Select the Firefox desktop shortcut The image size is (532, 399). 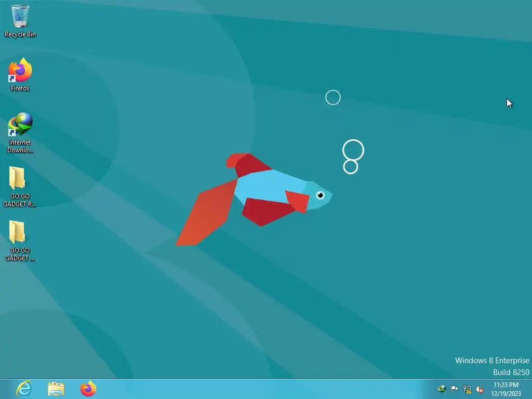20,75
